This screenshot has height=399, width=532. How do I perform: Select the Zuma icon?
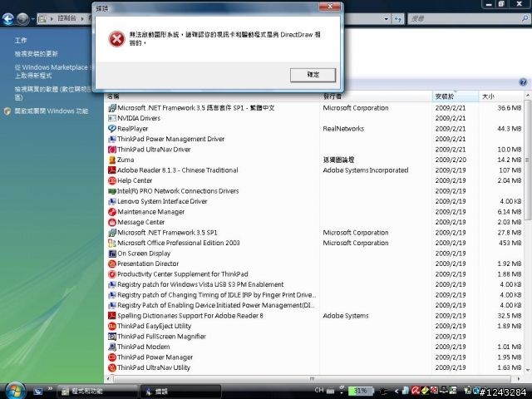[111, 160]
